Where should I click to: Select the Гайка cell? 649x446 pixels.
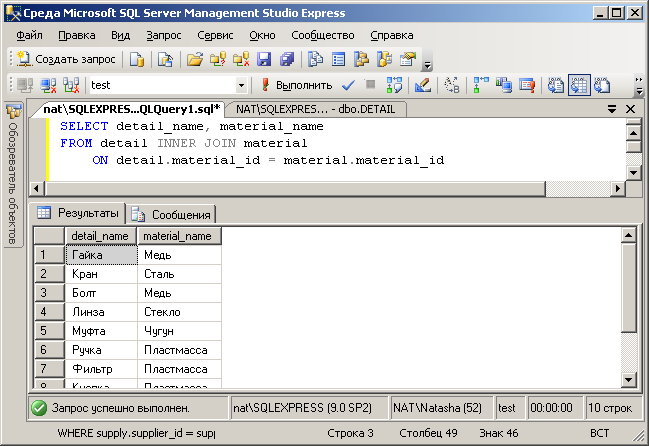tap(101, 255)
